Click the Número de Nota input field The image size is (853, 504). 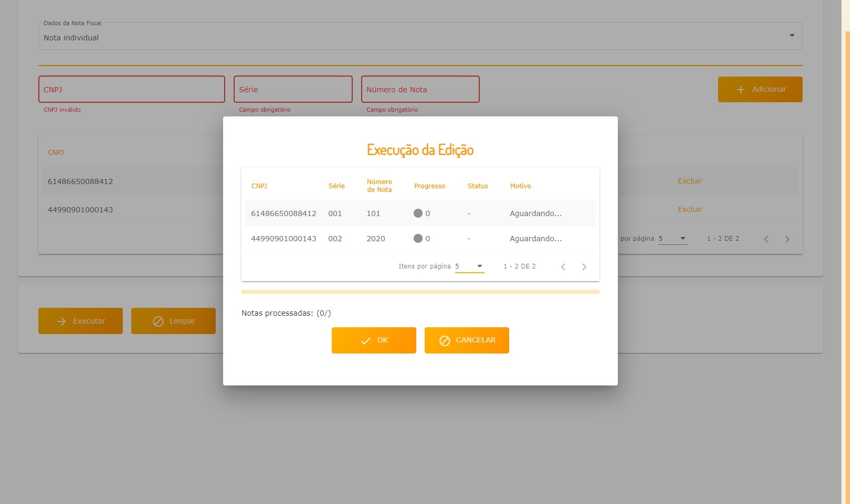[x=420, y=89]
